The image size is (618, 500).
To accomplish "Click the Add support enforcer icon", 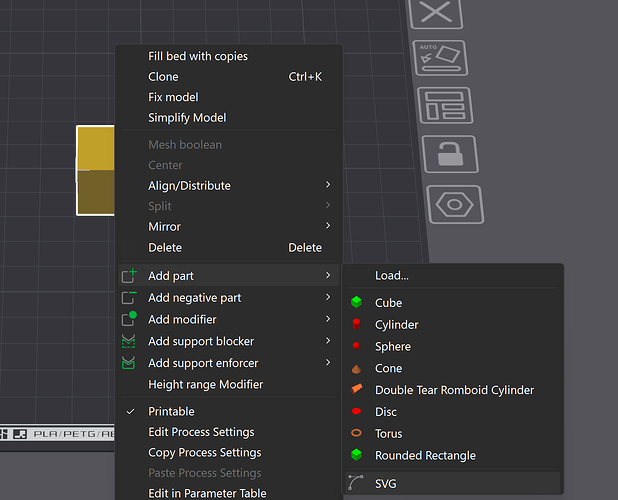I will point(128,363).
